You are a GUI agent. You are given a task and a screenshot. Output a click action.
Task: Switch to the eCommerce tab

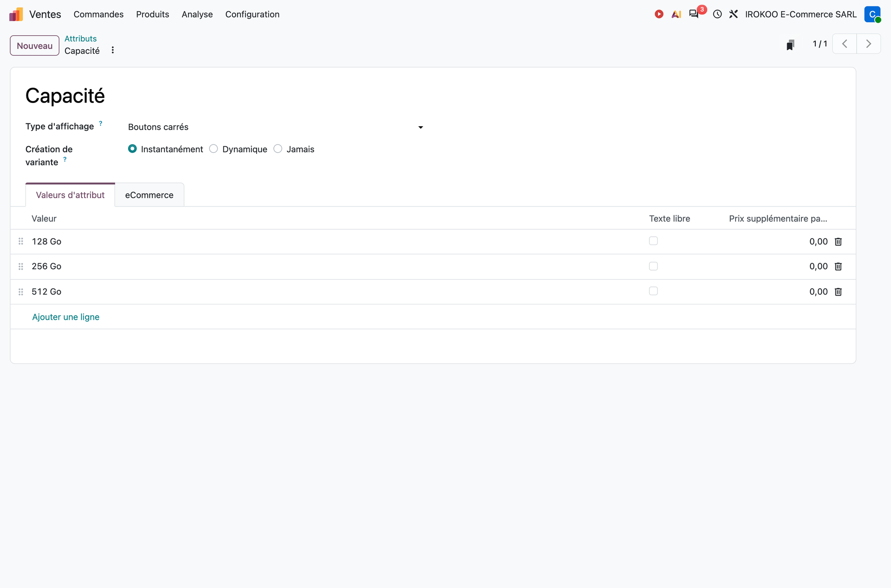click(x=149, y=195)
